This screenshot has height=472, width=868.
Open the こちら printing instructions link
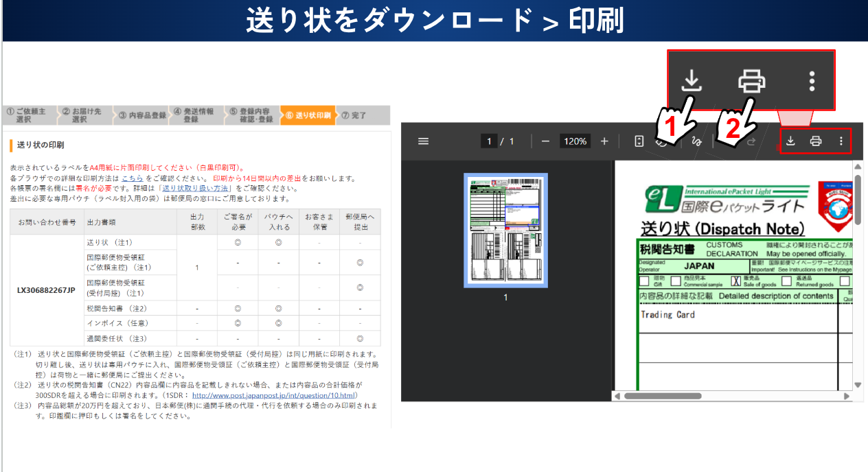(133, 178)
